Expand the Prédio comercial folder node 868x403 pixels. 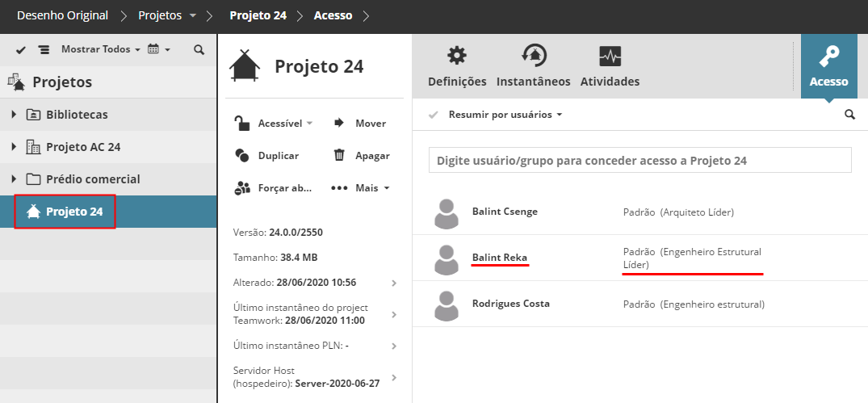[x=15, y=178]
